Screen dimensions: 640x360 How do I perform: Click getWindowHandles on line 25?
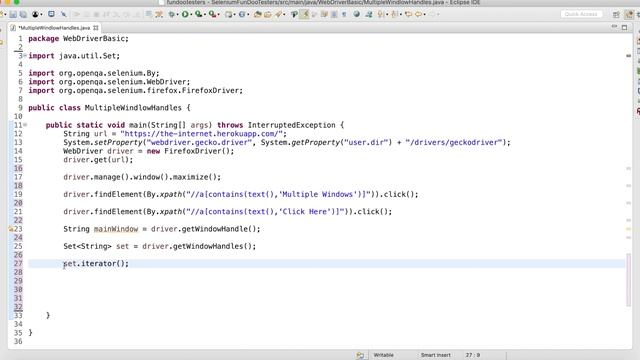(x=208, y=246)
